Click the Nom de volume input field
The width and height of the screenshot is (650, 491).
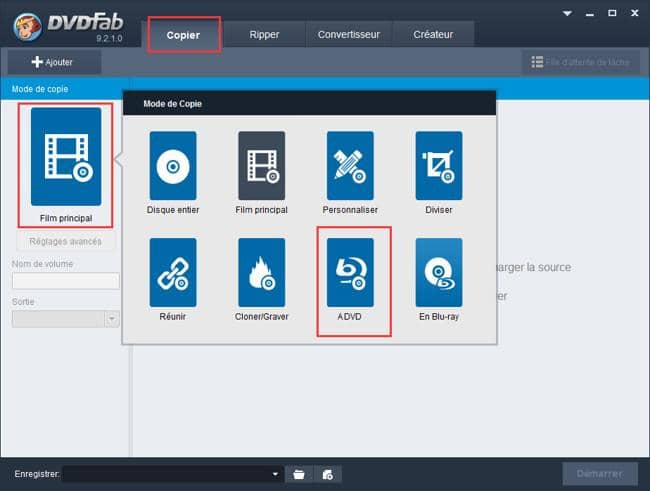[66, 281]
